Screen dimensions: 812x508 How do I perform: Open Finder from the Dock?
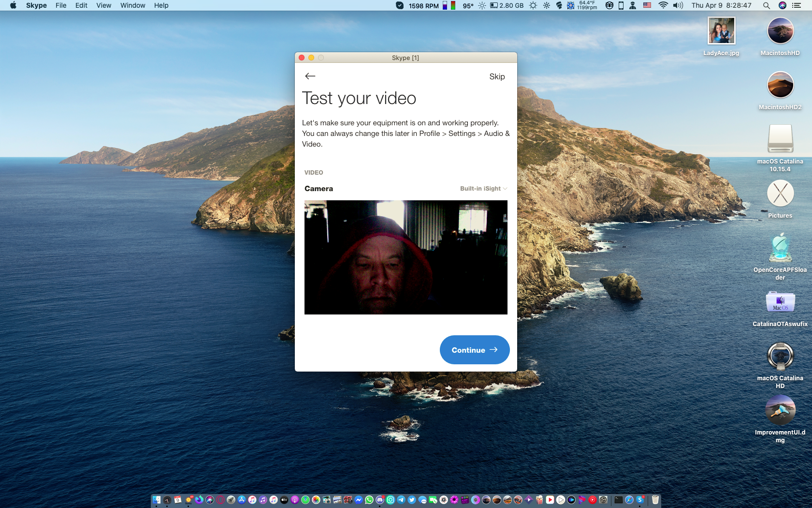coord(156,500)
